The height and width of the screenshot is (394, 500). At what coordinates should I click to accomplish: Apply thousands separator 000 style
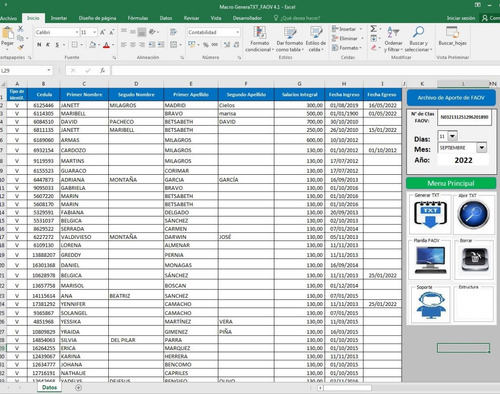(215, 45)
